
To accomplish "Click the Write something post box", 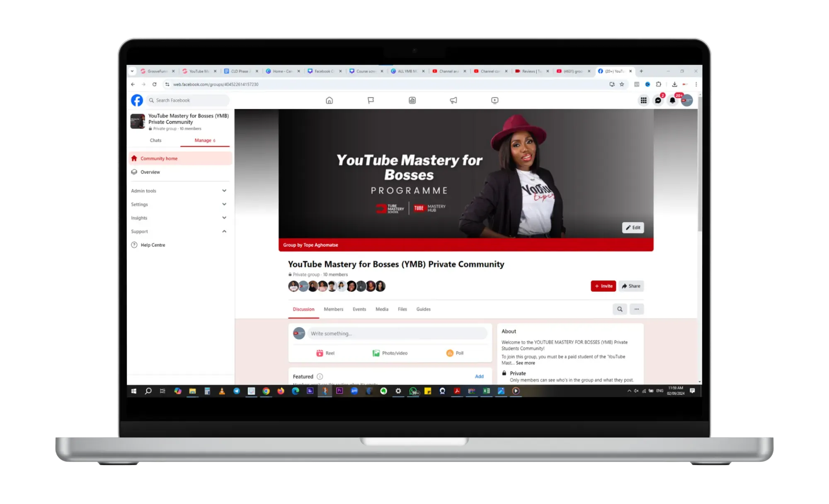I will 397,333.
